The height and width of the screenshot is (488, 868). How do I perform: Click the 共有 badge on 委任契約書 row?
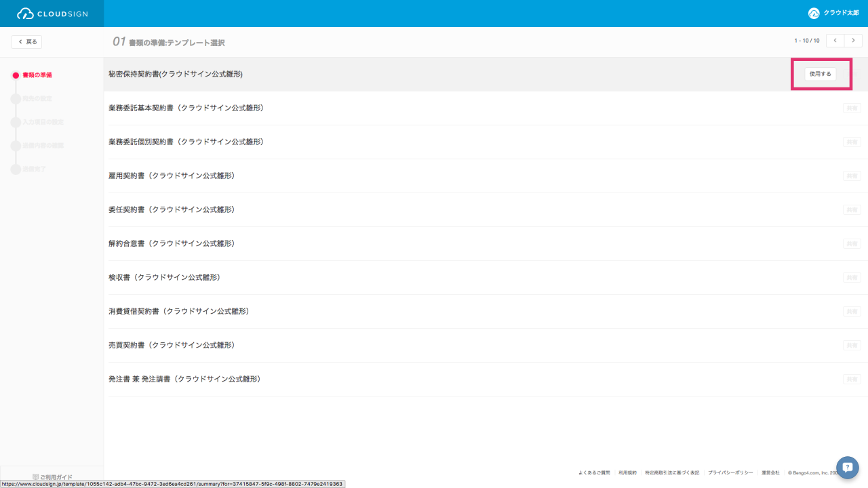(x=852, y=209)
